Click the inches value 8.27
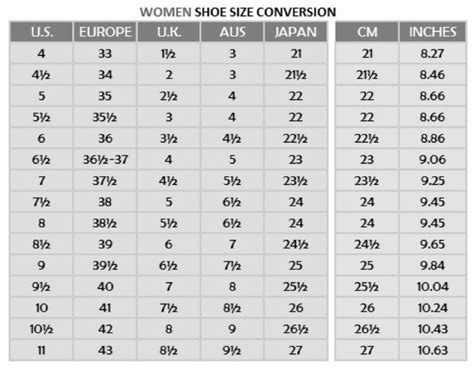This screenshot has height=368, width=474. click(x=433, y=53)
